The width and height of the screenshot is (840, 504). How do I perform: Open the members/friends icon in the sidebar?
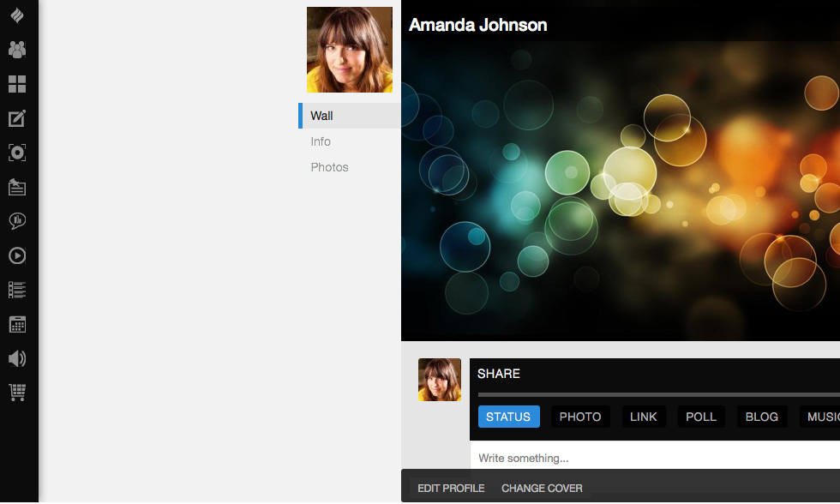click(17, 50)
